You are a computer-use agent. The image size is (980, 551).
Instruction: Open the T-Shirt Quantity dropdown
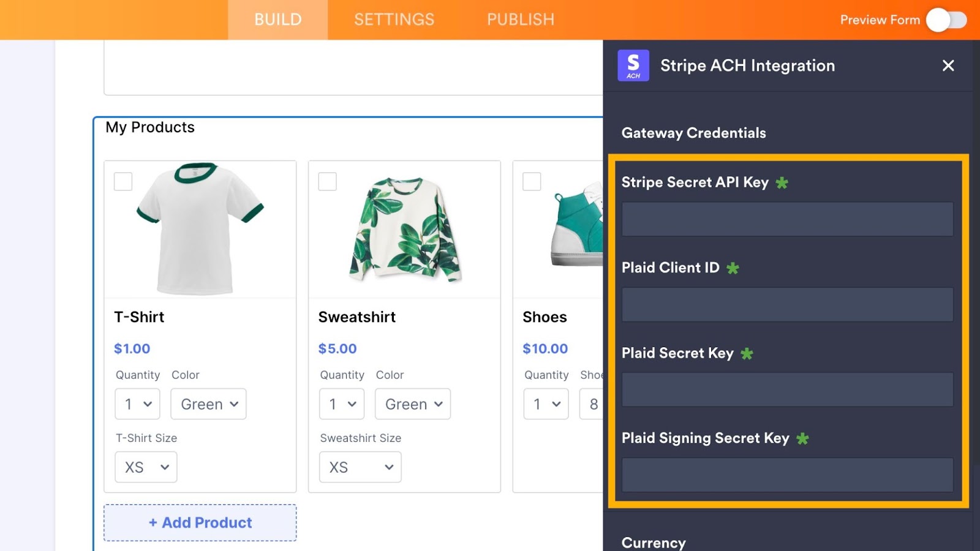coord(138,404)
